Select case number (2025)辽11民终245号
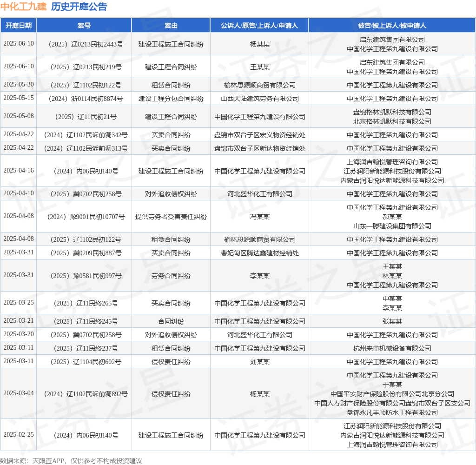The image size is (476, 465). point(86,321)
